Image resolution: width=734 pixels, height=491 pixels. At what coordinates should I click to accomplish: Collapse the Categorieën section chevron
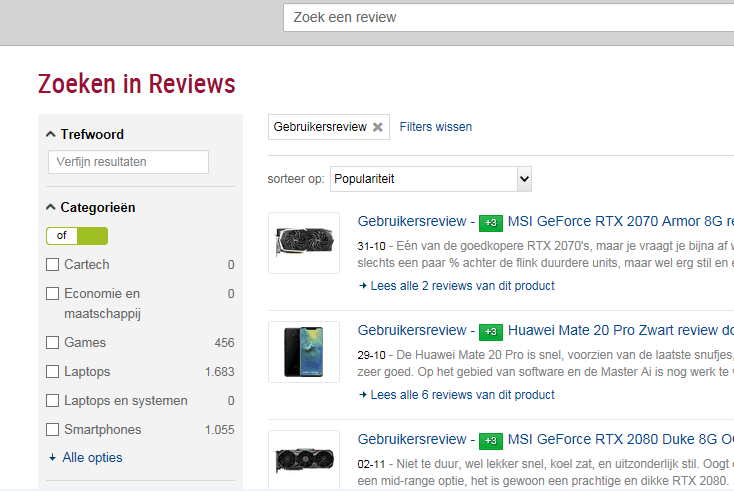(51, 207)
